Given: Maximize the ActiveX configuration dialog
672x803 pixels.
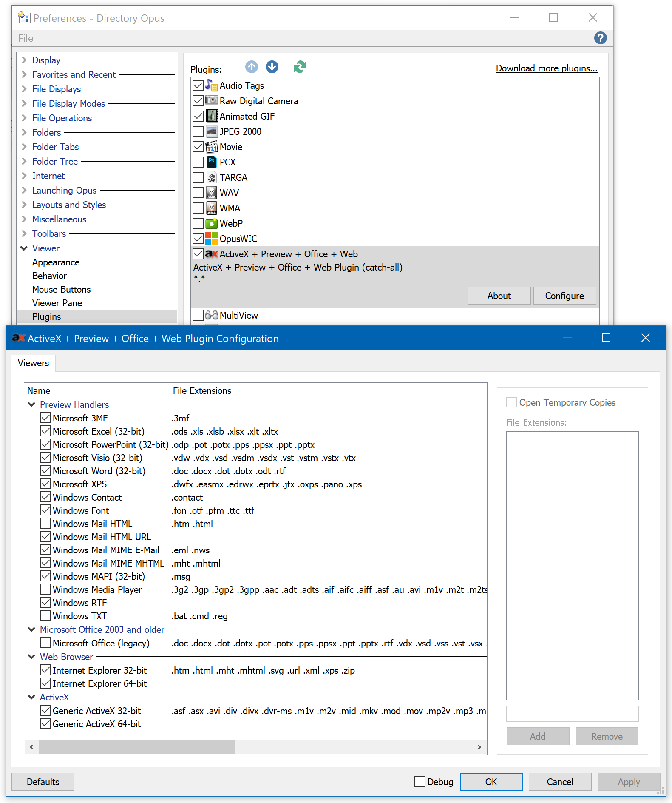Looking at the screenshot, I should pyautogui.click(x=606, y=338).
